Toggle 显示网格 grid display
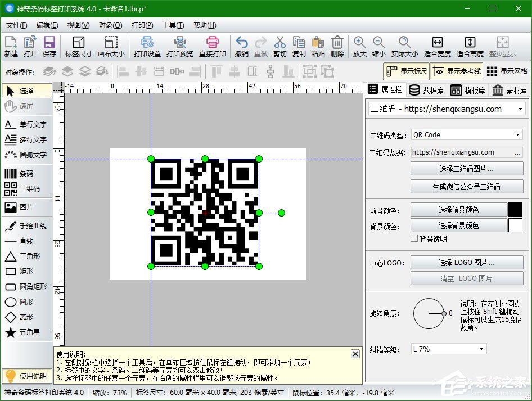This screenshot has height=401, width=532. [x=507, y=71]
